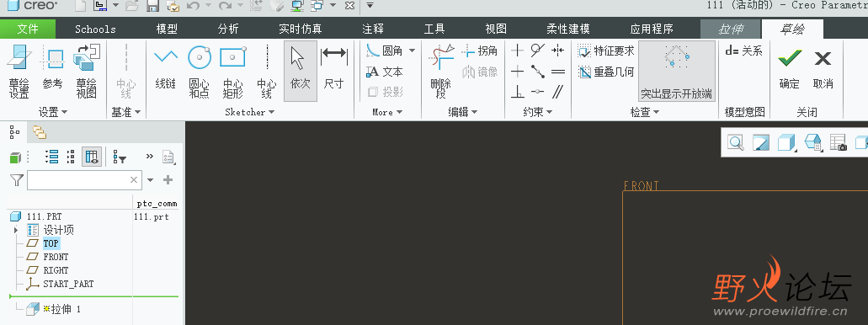Switch to the 柔性建模 flexible modeling tab
868x325 pixels.
pyautogui.click(x=568, y=29)
